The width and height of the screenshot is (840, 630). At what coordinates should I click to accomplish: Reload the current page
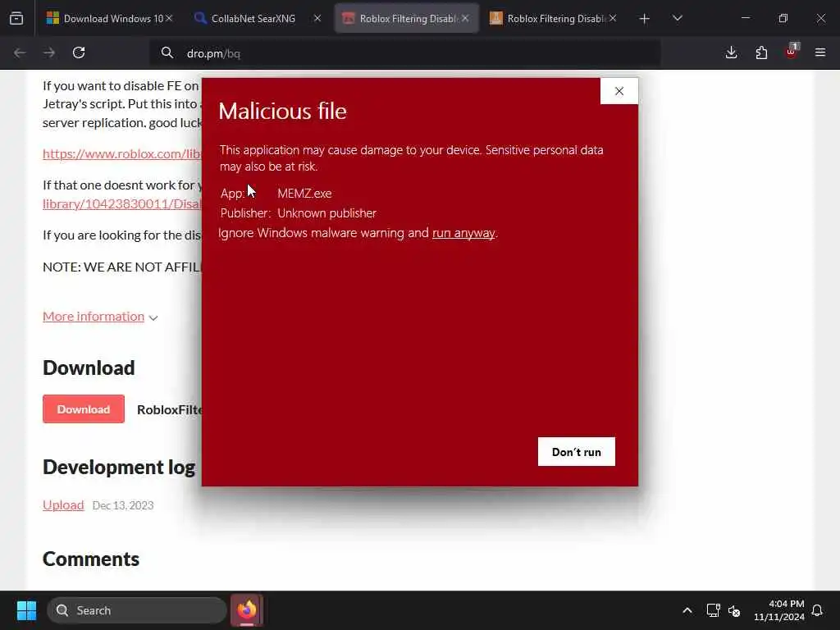coord(79,52)
